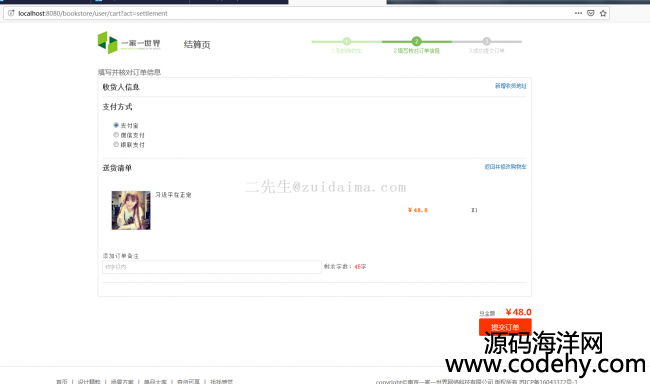Open the page actions three-dot menu
Image resolution: width=650 pixels, height=384 pixels.
coord(578,13)
